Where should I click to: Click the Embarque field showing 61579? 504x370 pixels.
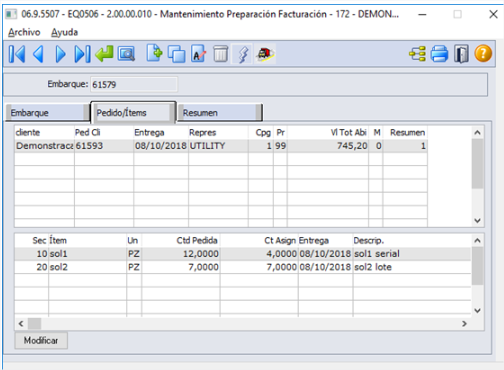[x=134, y=84]
